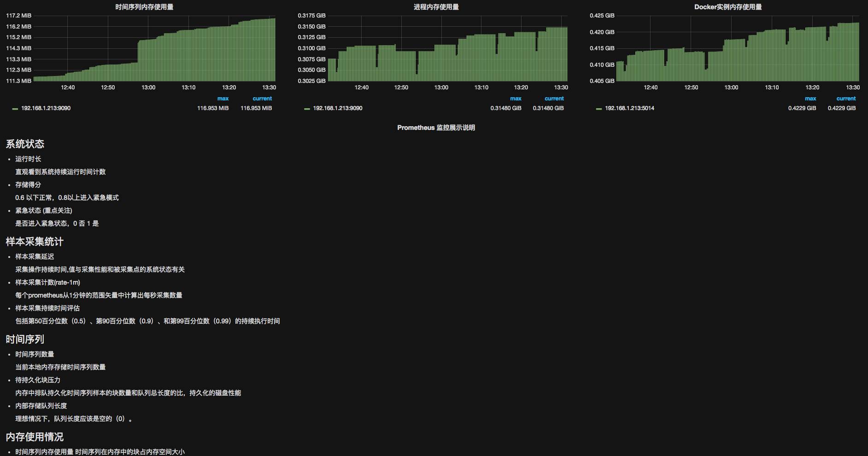
Task: Click text 是否进入紧急状态，0 否 1 是
Action: [57, 223]
